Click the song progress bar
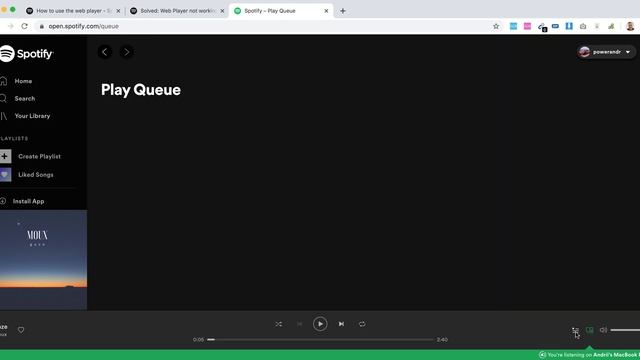The width and height of the screenshot is (640, 360). (x=320, y=340)
